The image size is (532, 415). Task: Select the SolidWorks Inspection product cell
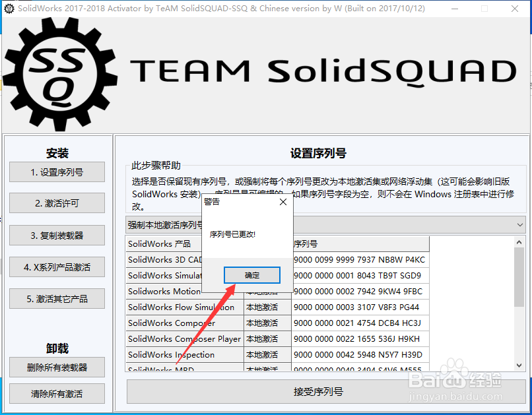click(185, 355)
